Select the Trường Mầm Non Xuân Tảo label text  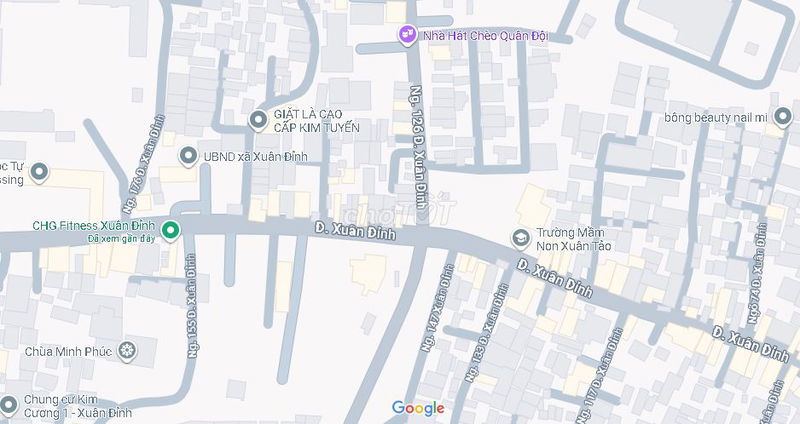[573, 239]
